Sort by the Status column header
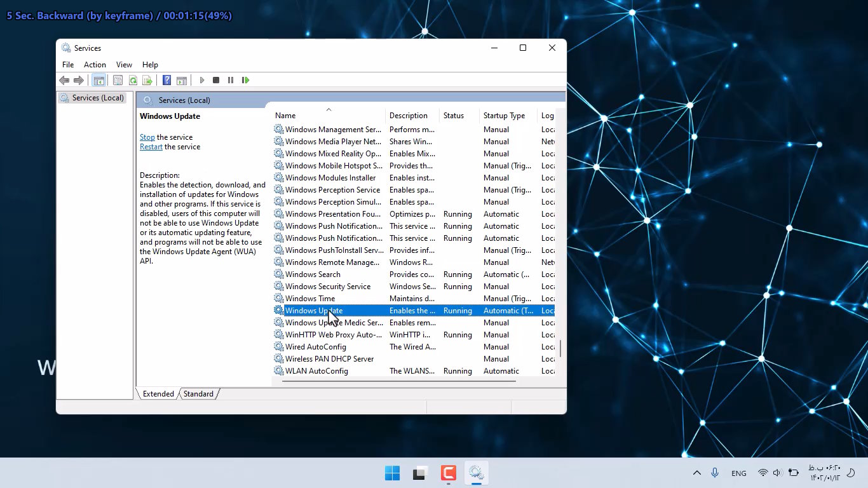 click(459, 116)
